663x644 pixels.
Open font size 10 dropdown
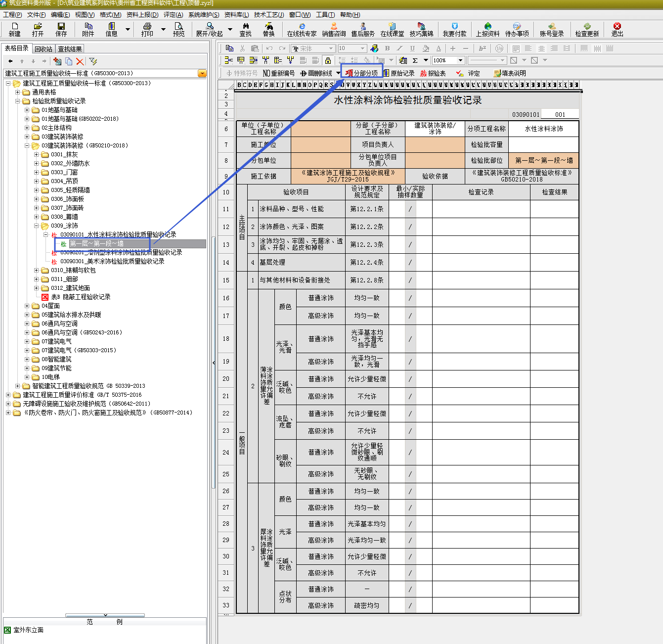362,48
